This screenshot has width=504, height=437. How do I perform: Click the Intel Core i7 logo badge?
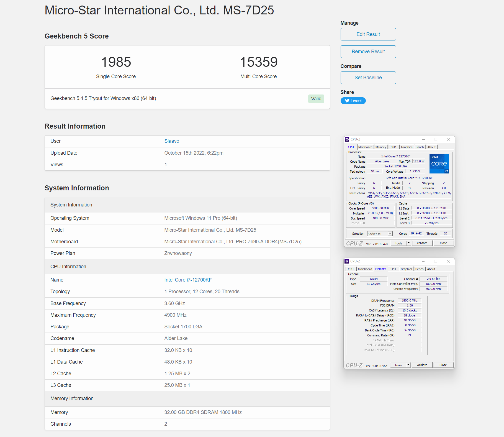[x=439, y=164]
